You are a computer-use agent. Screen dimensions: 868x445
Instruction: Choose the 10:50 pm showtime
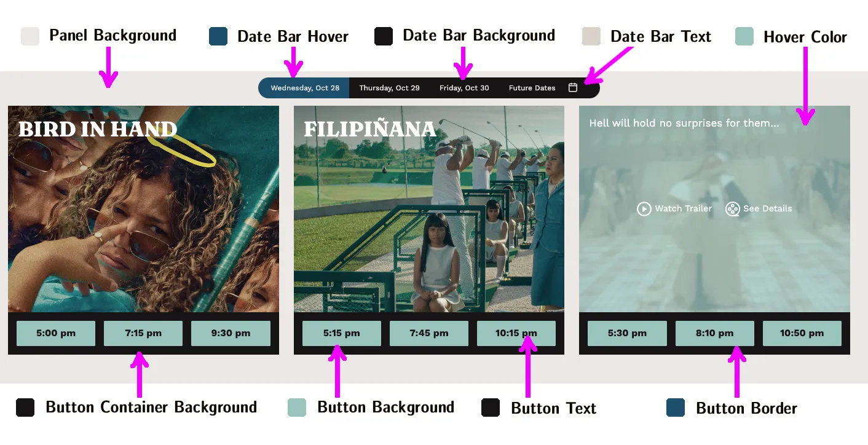[802, 333]
